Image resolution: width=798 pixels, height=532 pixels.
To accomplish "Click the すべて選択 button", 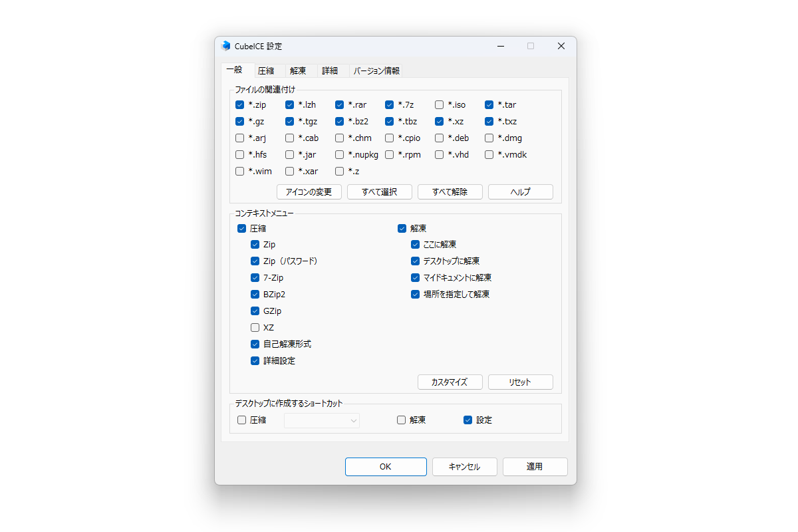I will [380, 192].
